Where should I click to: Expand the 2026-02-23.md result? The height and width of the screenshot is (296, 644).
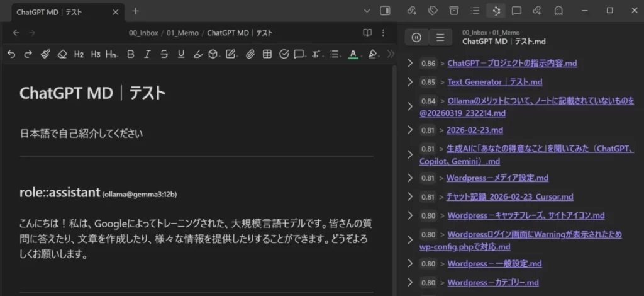[x=409, y=130]
